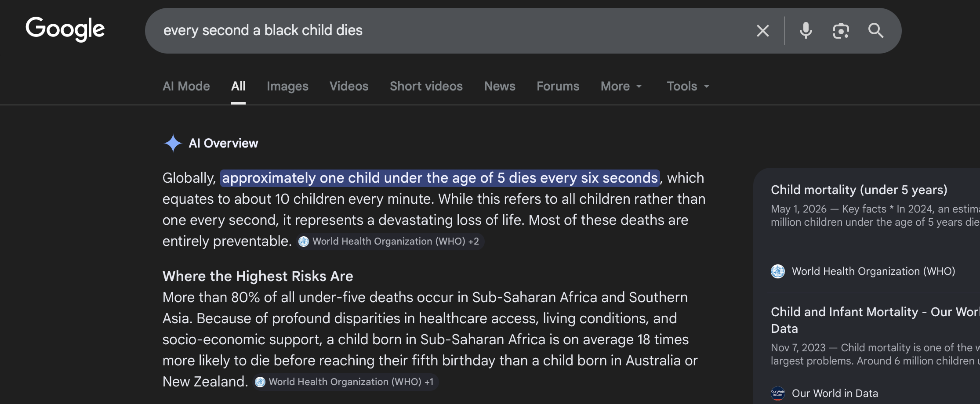
Task: Open World Health Organization (WHO) +1 citation
Action: (x=345, y=382)
